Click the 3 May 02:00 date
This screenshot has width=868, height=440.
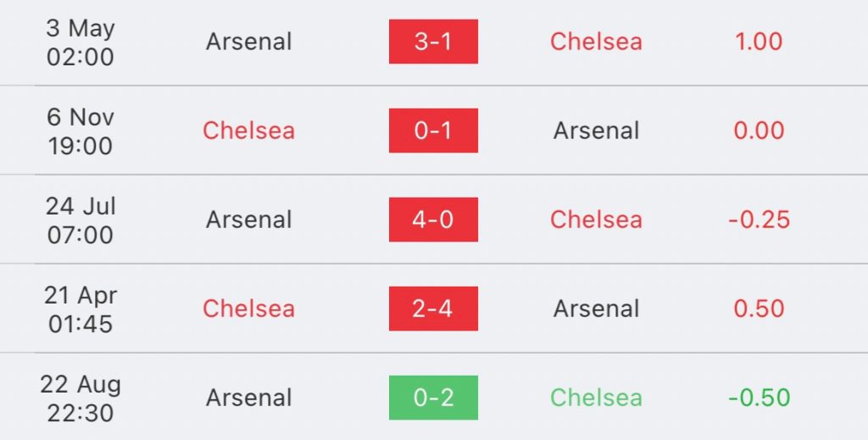[x=81, y=42]
